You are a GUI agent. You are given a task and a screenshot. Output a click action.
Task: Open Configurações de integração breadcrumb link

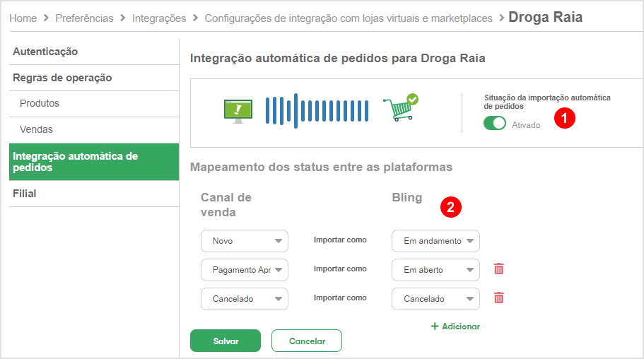pos(349,18)
